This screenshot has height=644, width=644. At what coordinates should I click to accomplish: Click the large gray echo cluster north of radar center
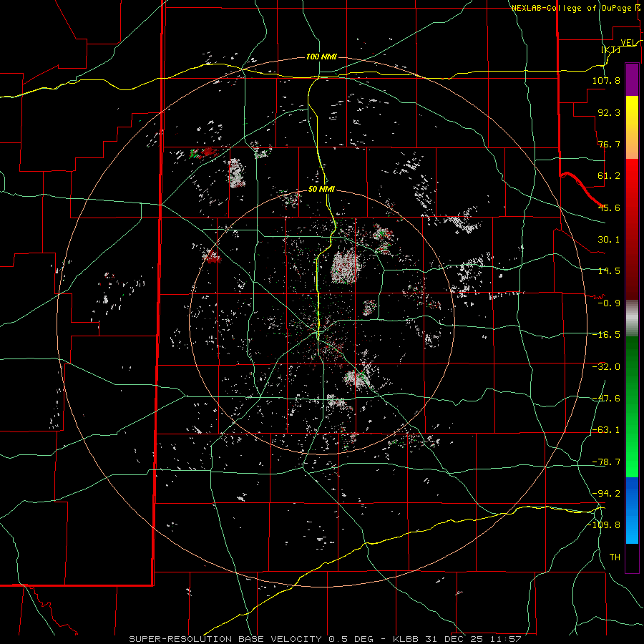[x=346, y=267]
